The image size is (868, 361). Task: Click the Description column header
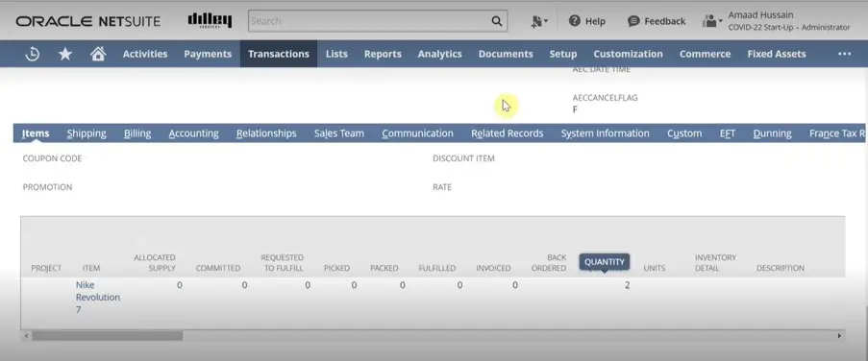780,268
